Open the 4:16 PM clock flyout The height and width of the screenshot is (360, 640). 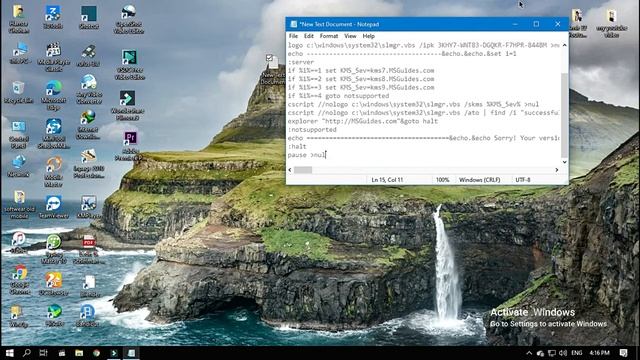(600, 353)
